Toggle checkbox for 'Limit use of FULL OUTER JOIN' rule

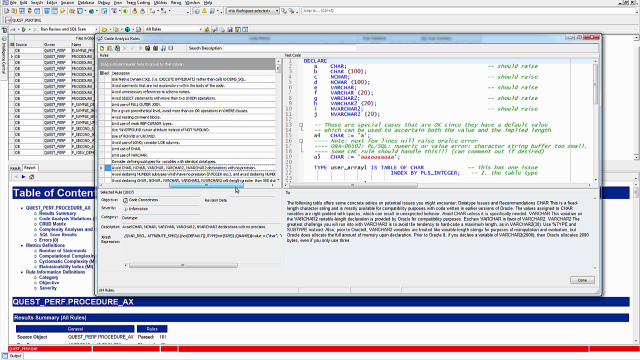[x=108, y=104]
